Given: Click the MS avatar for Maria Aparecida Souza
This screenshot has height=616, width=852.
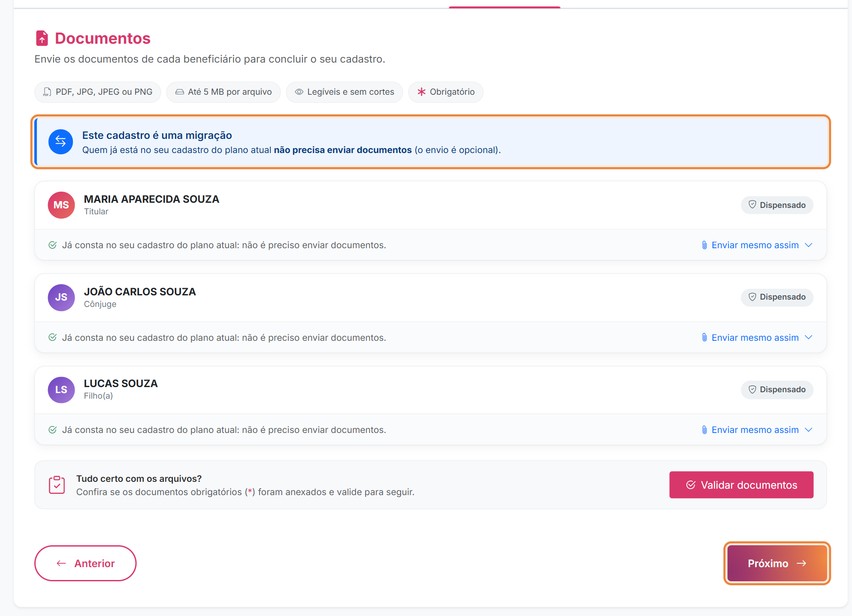Looking at the screenshot, I should tap(61, 205).
